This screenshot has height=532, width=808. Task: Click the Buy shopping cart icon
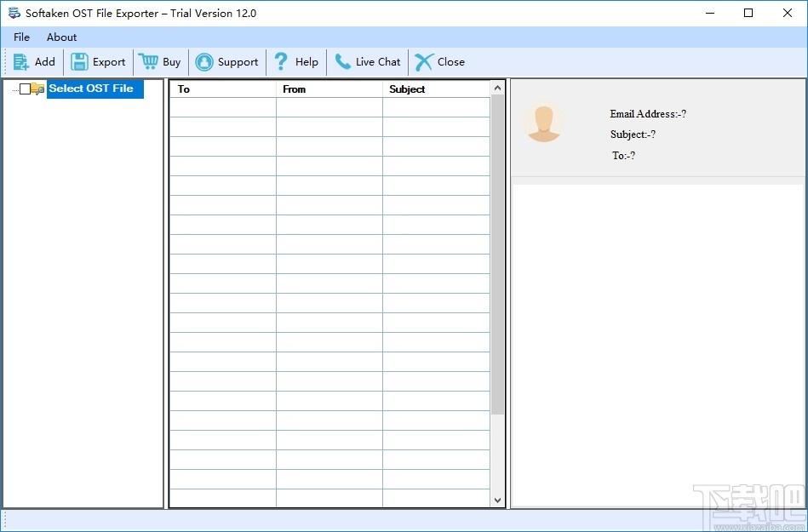click(x=148, y=62)
